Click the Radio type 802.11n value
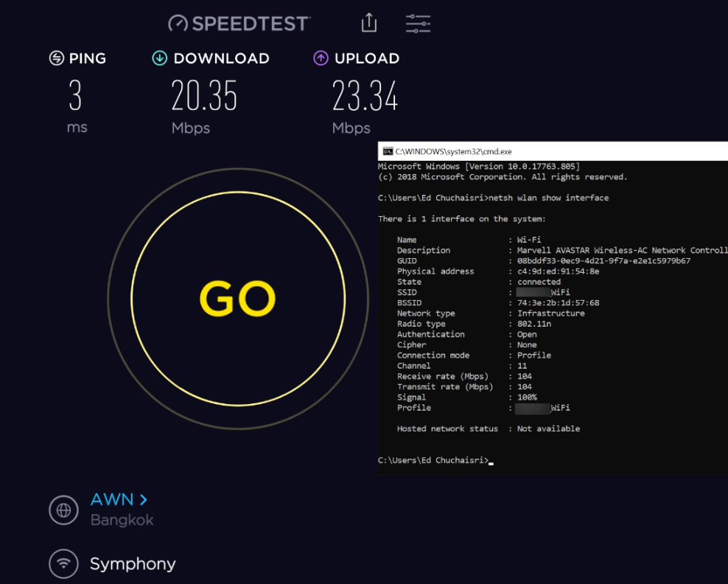The image size is (728, 584). coord(534,324)
